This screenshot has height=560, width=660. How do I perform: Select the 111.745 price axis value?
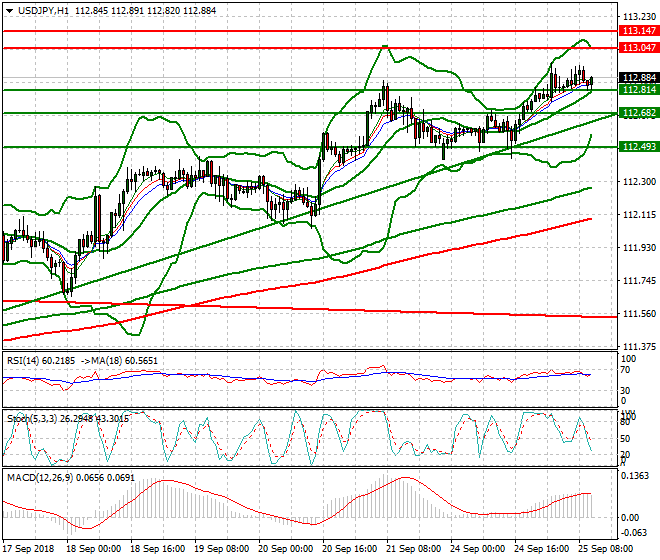click(x=639, y=280)
